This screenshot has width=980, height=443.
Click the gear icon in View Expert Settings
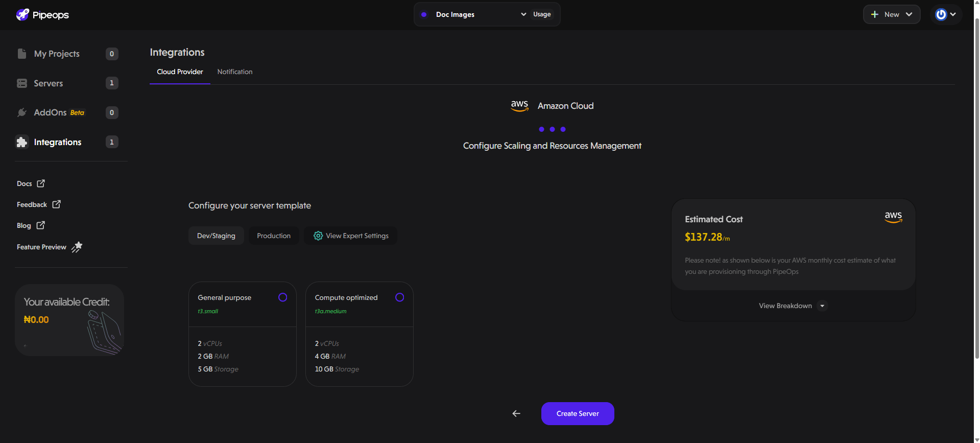(x=318, y=236)
